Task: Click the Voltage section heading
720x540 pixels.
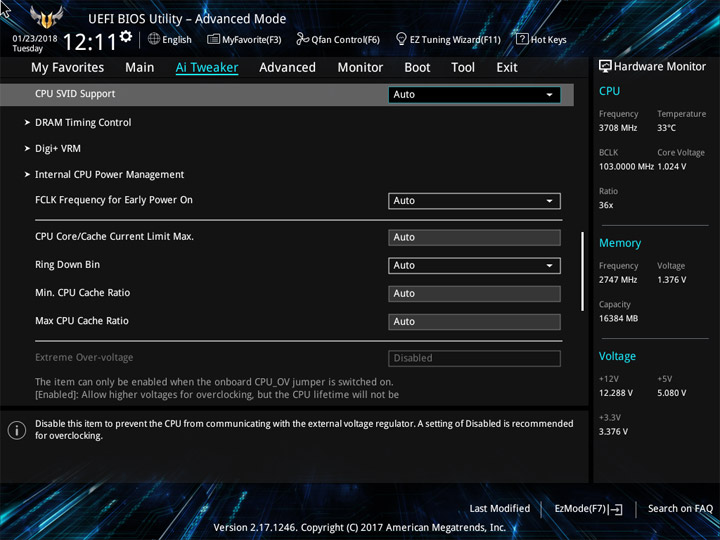Action: pyautogui.click(x=618, y=356)
